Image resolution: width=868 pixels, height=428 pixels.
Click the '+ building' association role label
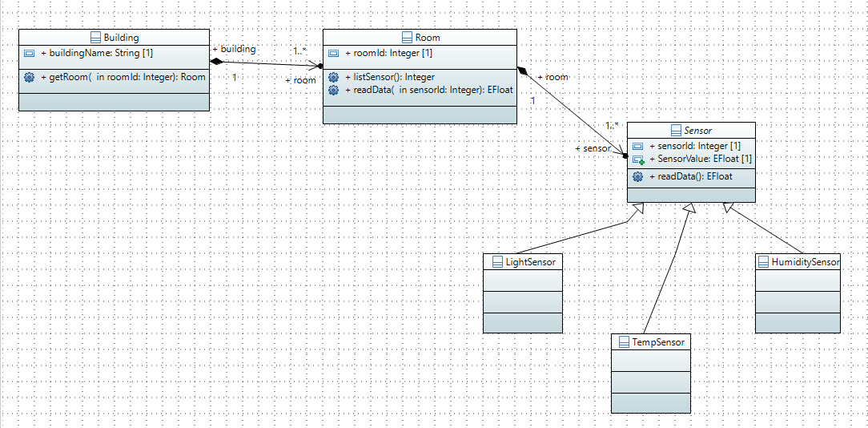click(235, 49)
